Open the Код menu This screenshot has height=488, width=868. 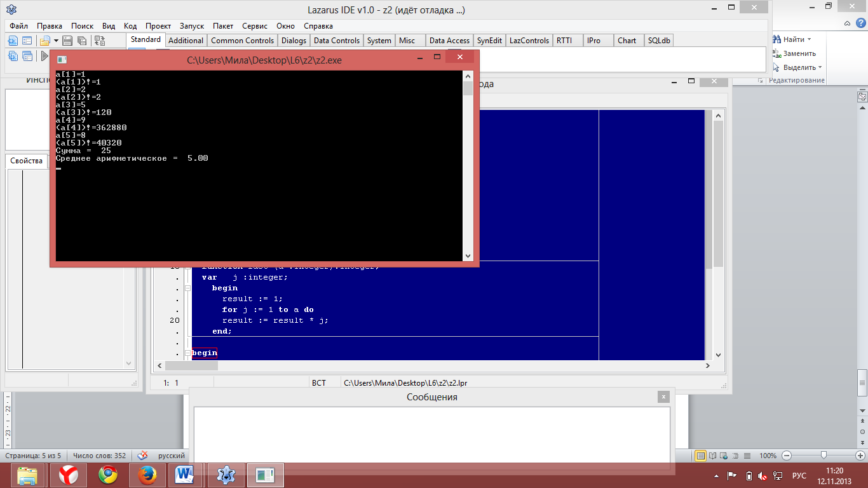pyautogui.click(x=130, y=26)
